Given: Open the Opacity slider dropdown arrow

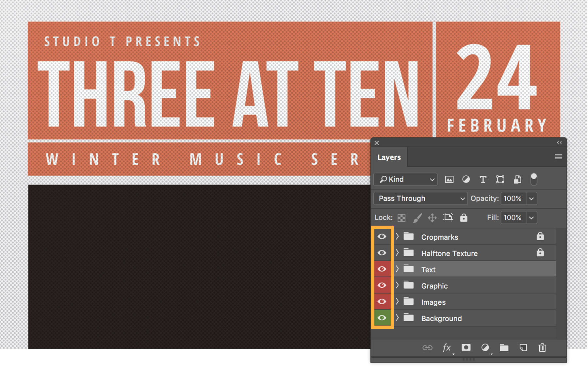Looking at the screenshot, I should (531, 199).
